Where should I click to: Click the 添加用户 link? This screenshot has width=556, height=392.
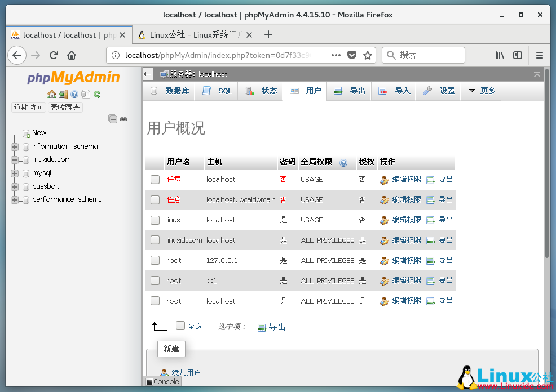[186, 373]
